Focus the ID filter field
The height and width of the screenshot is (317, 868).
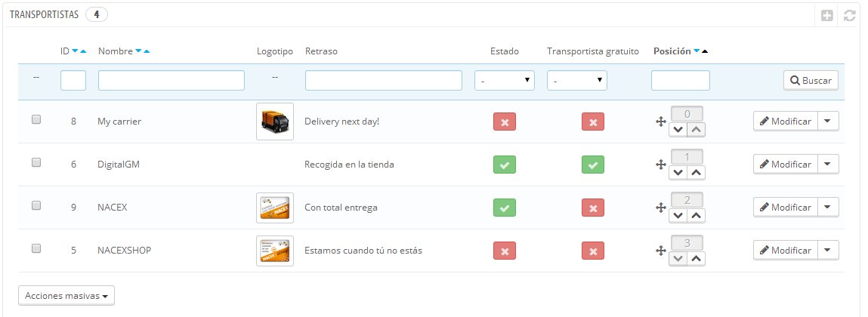point(73,80)
